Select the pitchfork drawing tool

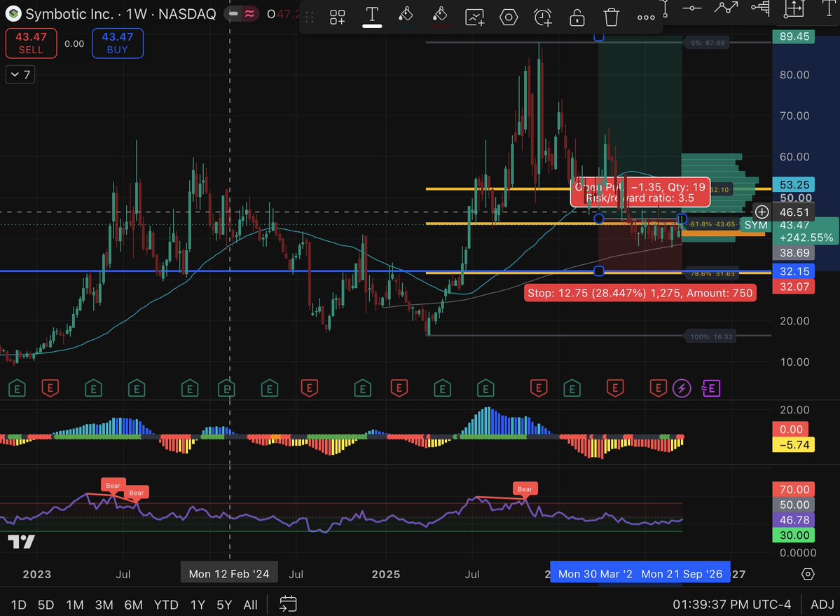click(x=761, y=8)
